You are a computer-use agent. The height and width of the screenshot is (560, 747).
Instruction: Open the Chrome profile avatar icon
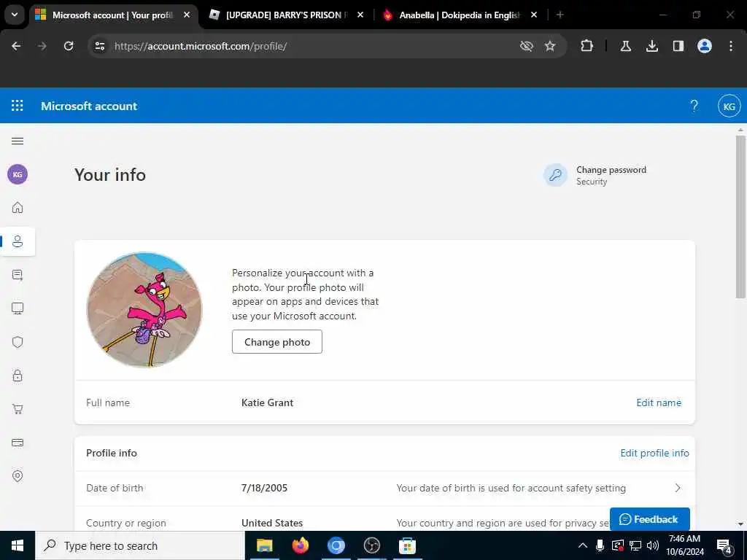(x=705, y=46)
